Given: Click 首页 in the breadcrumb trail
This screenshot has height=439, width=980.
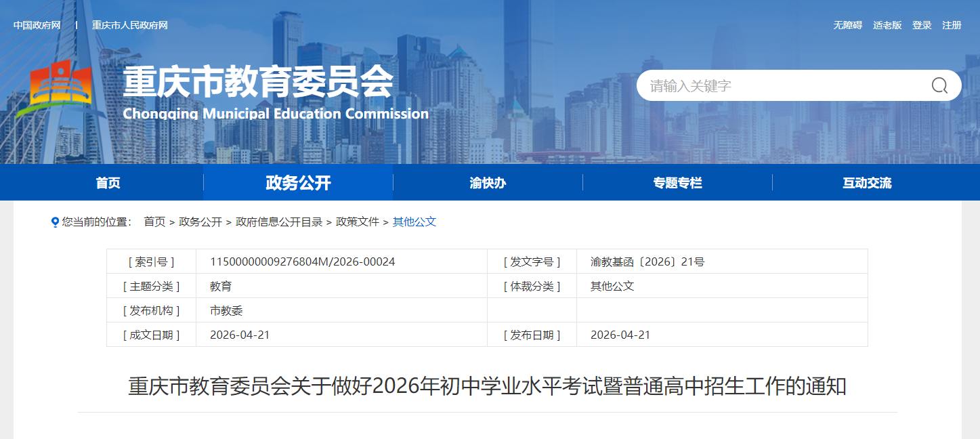Looking at the screenshot, I should (x=154, y=222).
